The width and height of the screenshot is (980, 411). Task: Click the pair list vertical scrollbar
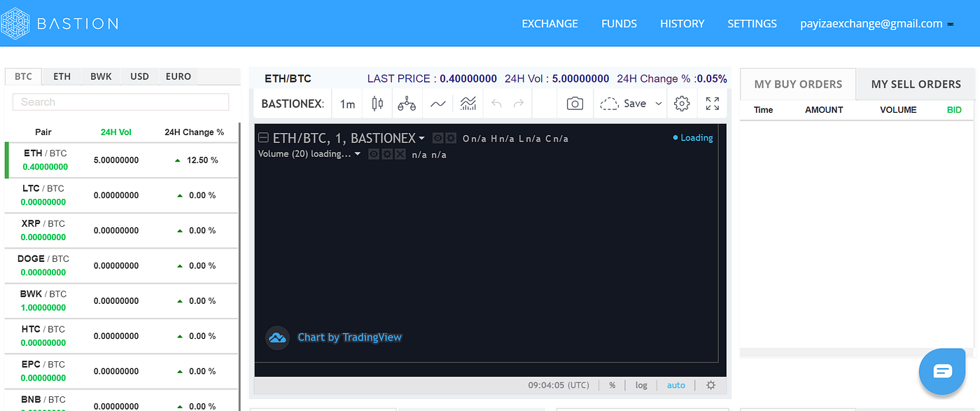click(239, 266)
